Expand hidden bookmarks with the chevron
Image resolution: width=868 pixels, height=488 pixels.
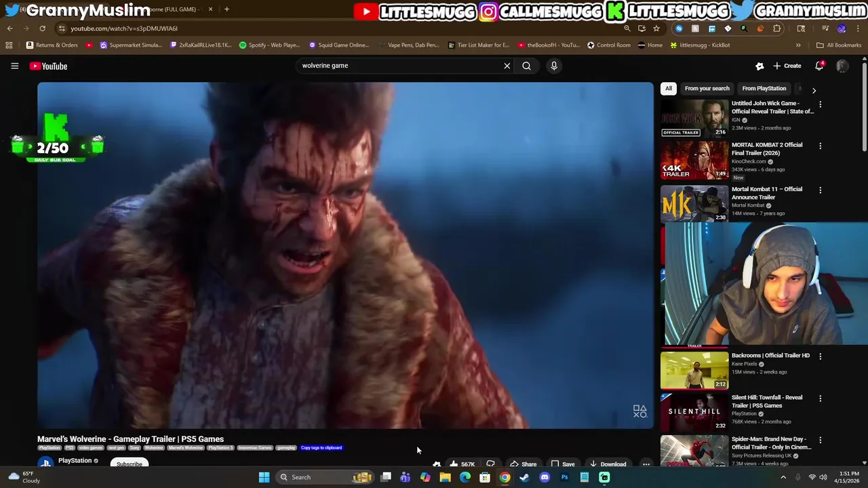pyautogui.click(x=798, y=45)
